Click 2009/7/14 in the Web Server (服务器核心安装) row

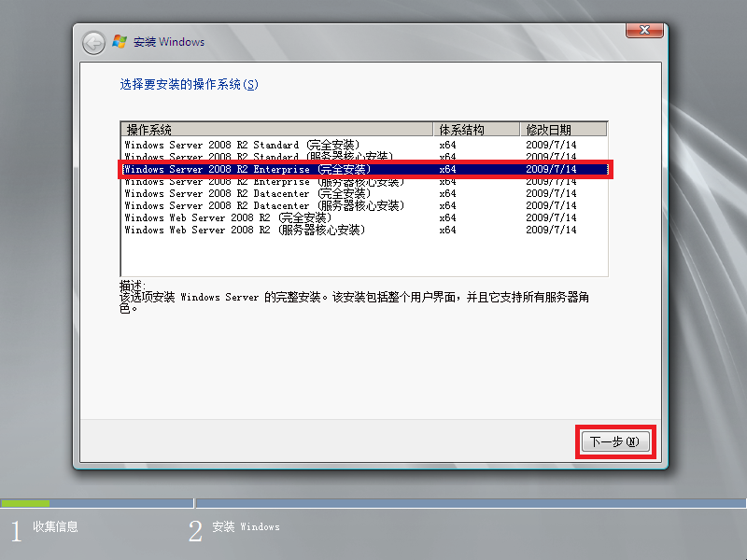click(551, 230)
